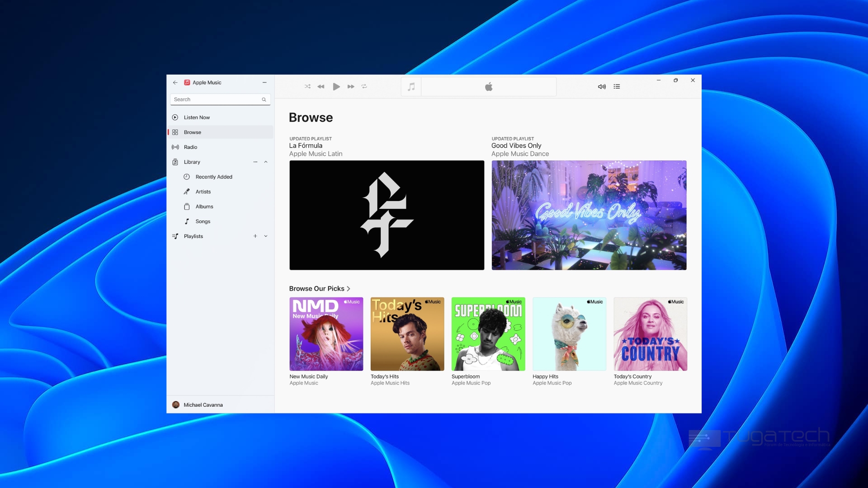
Task: Open the Library more options ellipsis
Action: coord(255,162)
